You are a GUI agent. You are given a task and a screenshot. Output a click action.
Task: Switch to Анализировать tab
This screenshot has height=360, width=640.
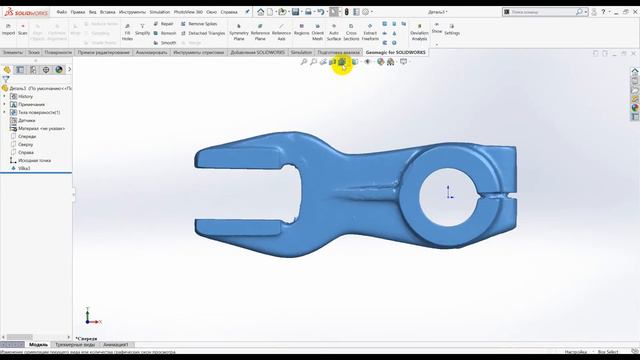click(151, 52)
